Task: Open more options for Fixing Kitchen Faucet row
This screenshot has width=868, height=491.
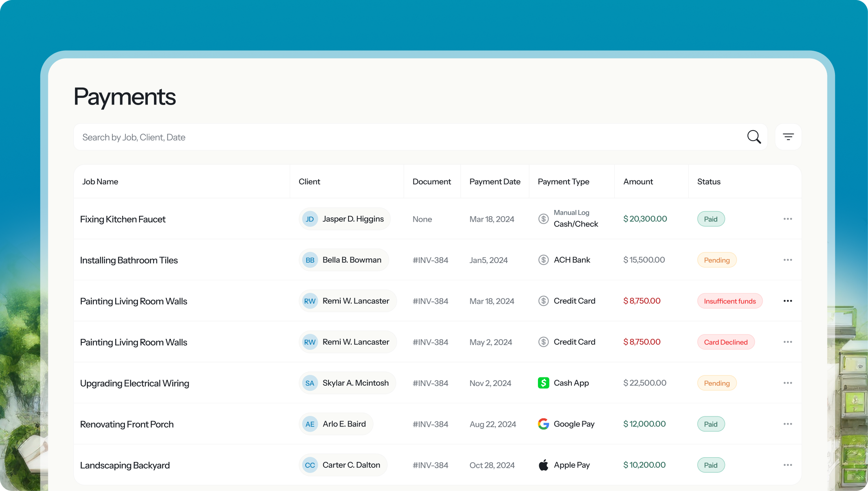Action: pyautogui.click(x=787, y=219)
